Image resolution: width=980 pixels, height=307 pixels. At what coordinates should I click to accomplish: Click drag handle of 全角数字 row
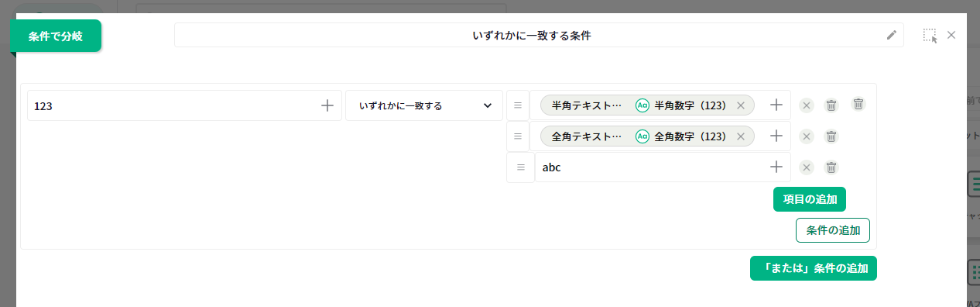tap(518, 136)
